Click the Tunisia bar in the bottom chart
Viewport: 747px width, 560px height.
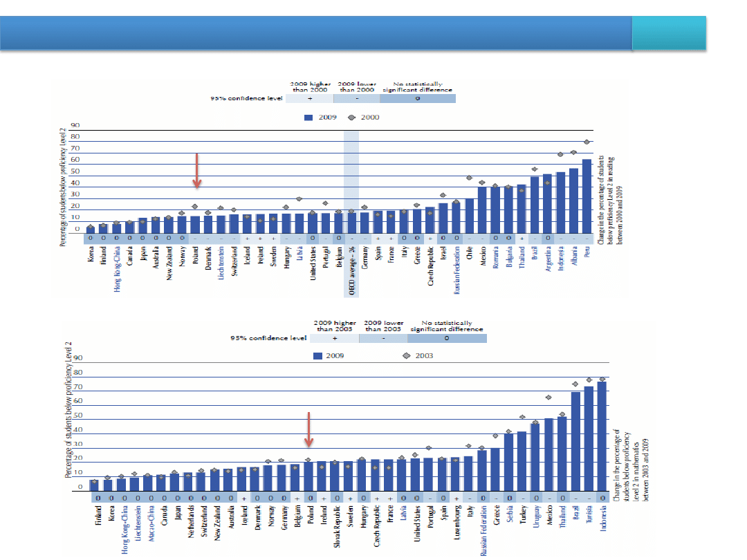[x=589, y=439]
